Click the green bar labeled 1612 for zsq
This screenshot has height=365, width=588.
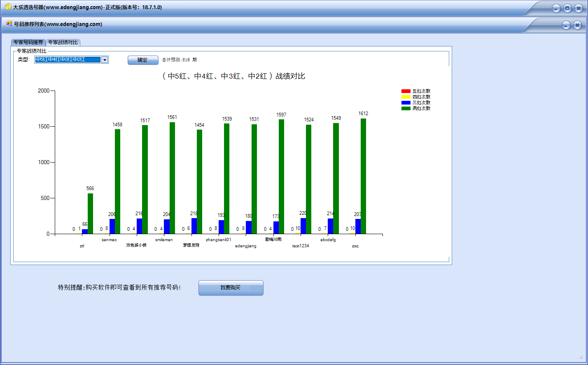pos(363,176)
